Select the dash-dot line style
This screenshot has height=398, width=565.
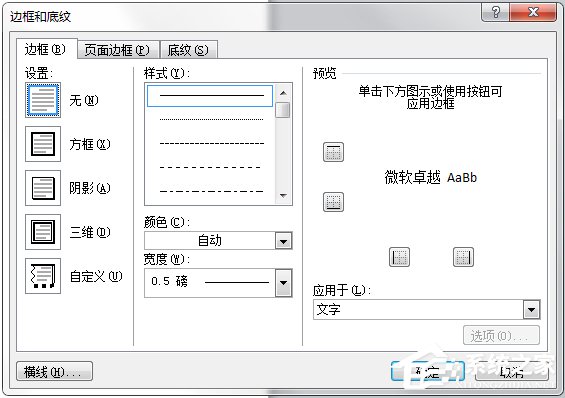point(212,191)
